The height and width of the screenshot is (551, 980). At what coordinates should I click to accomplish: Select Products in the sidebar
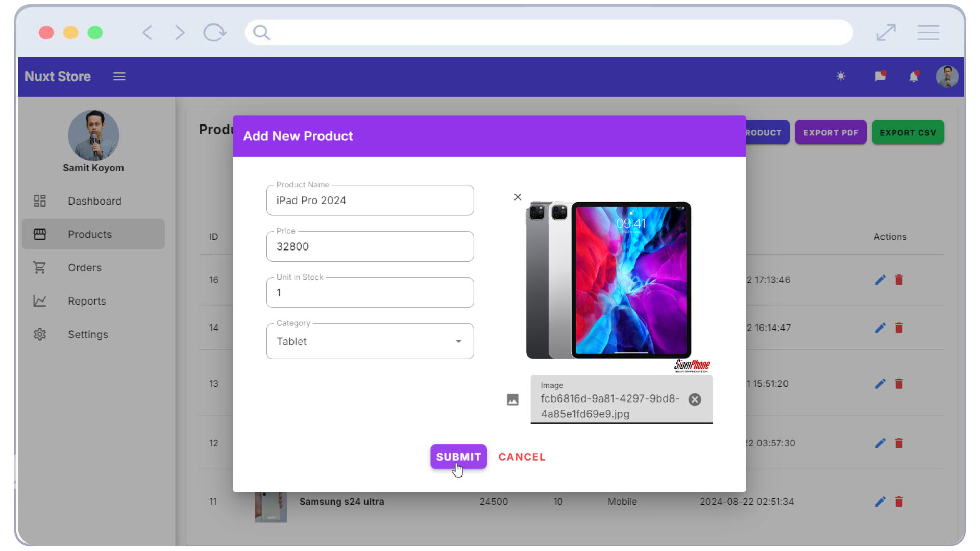coord(93,234)
